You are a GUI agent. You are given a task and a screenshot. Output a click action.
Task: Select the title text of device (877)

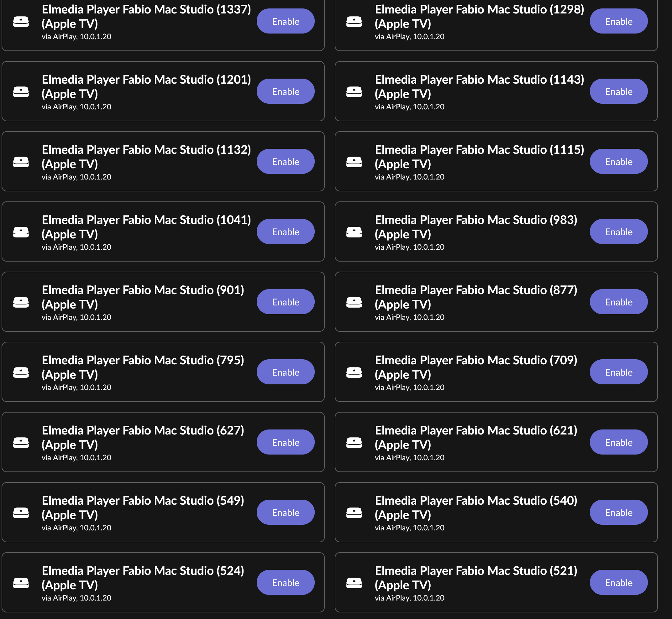[476, 297]
